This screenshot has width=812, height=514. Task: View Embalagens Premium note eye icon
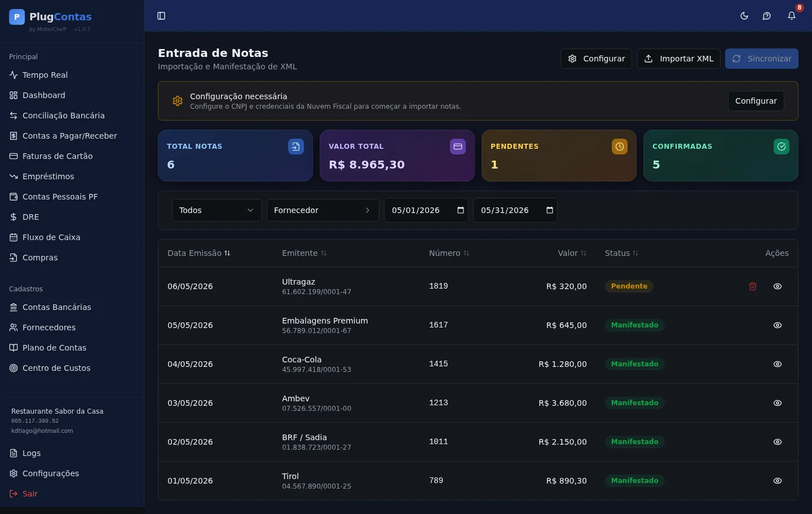click(x=778, y=325)
